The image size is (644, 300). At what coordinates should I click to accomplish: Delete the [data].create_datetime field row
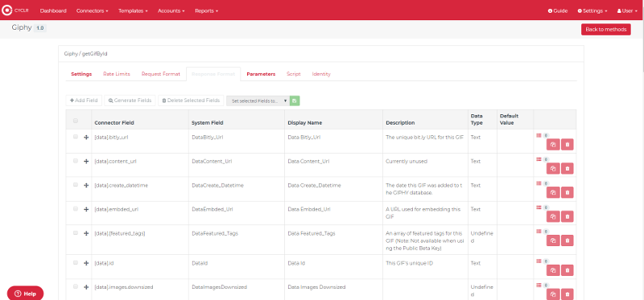(568, 192)
